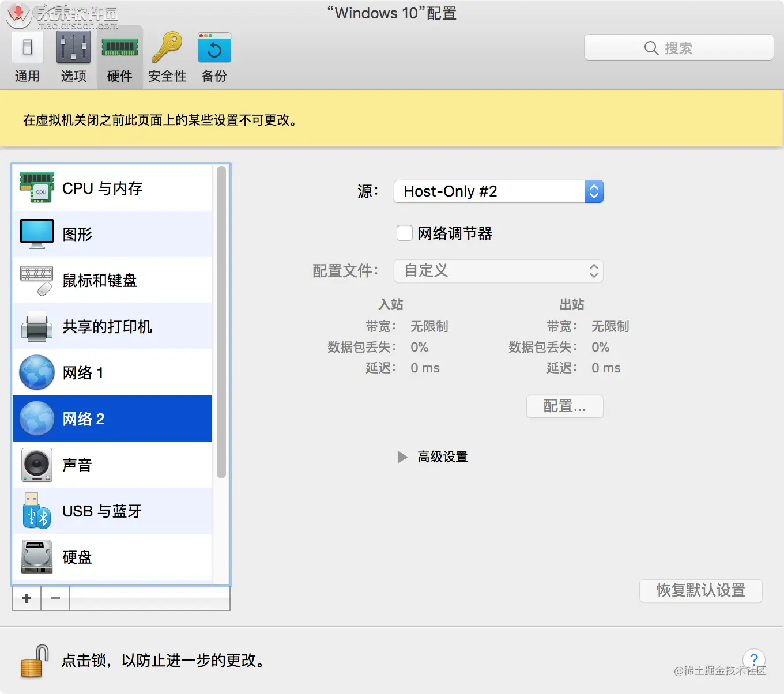Select the 硬件 (Hardware) memory chip tab
Viewport: 784px width, 694px height.
[x=120, y=58]
